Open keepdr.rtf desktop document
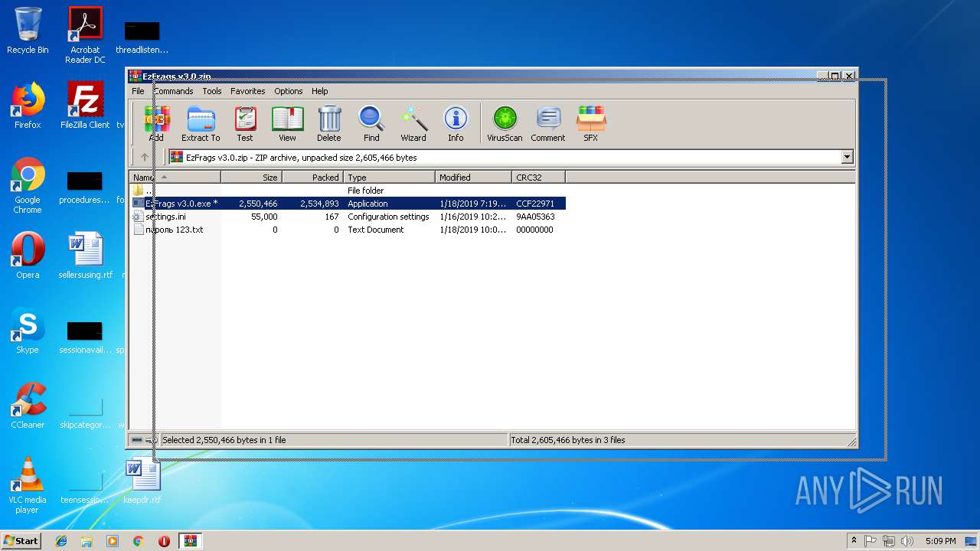Image resolution: width=980 pixels, height=551 pixels. coord(142,481)
